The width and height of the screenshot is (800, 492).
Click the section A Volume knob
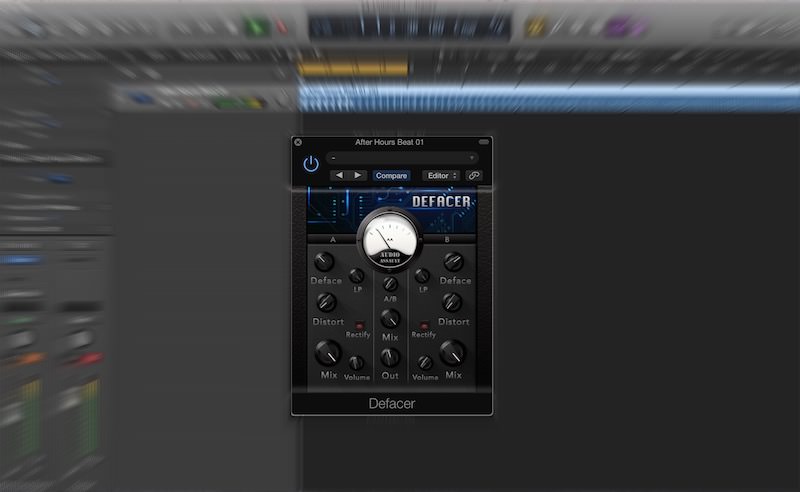356,363
